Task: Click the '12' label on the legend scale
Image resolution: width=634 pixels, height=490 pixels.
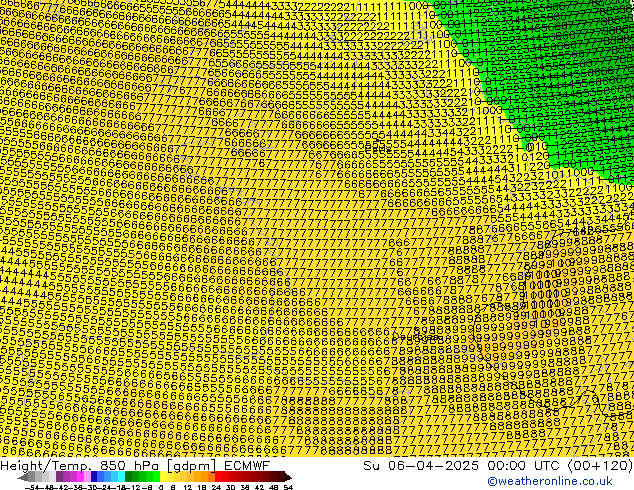Action: click(188, 487)
